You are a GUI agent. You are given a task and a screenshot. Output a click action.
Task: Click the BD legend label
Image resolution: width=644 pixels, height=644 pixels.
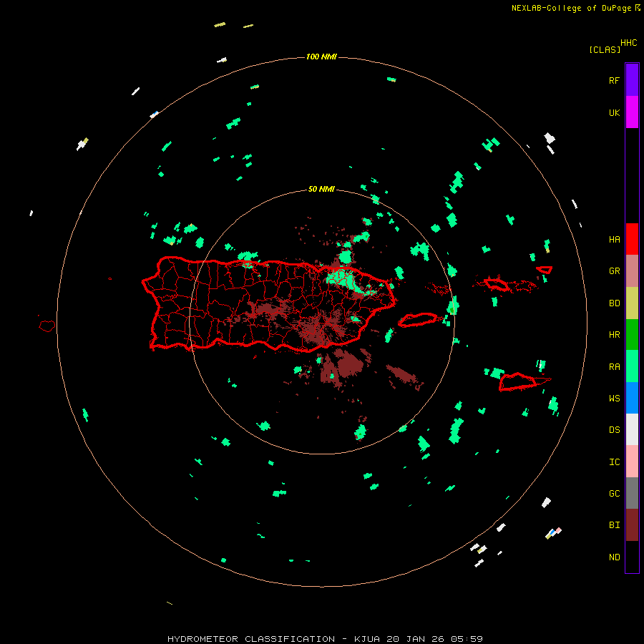pyautogui.click(x=615, y=303)
